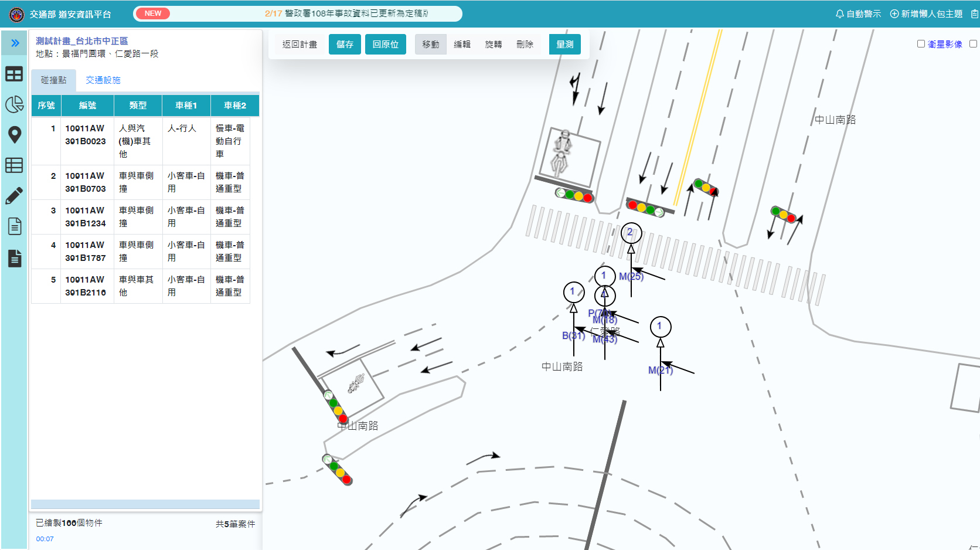
Task: Toggle the checkbox at far right edge
Action: [973, 44]
